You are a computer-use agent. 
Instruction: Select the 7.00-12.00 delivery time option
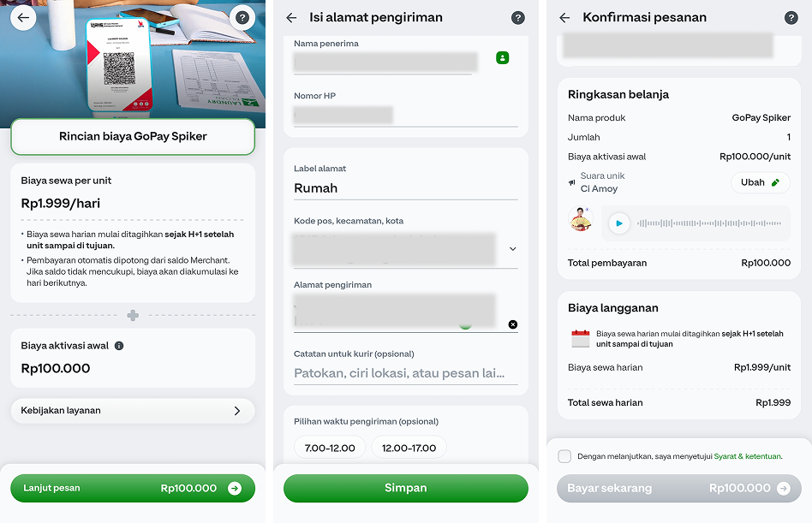coord(330,448)
